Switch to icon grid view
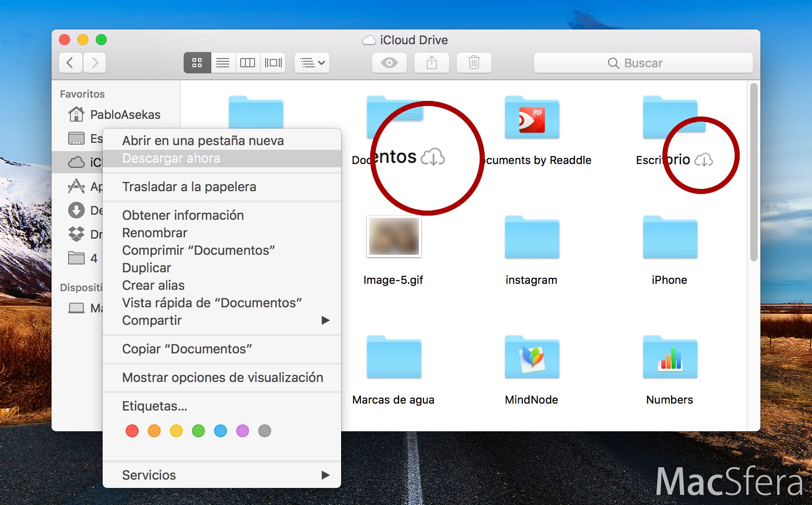The height and width of the screenshot is (505, 812). coord(197,63)
